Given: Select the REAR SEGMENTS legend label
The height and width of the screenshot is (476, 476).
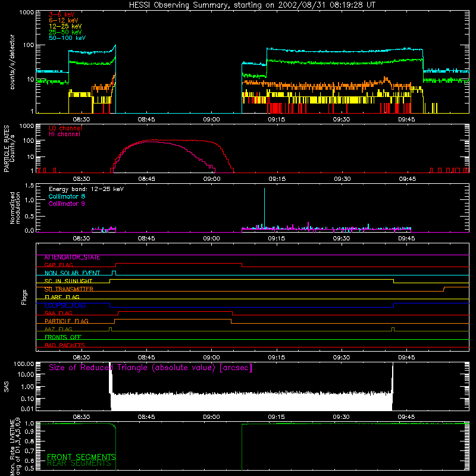Looking at the screenshot, I should tap(79, 464).
